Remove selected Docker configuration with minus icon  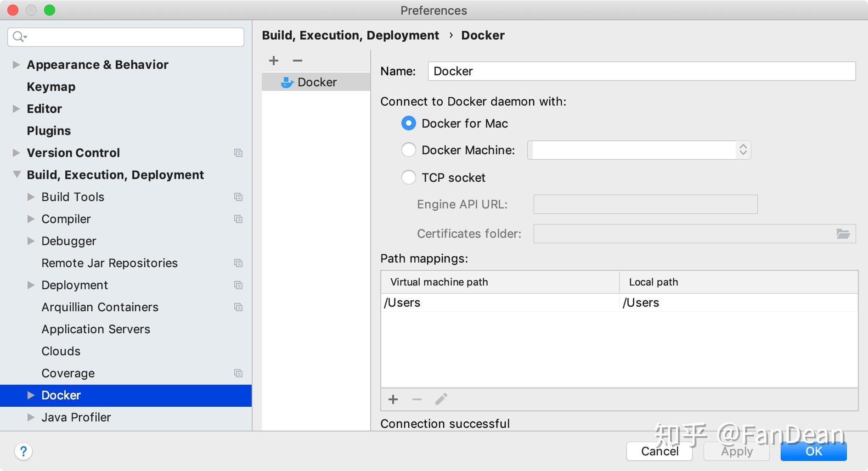coord(298,60)
